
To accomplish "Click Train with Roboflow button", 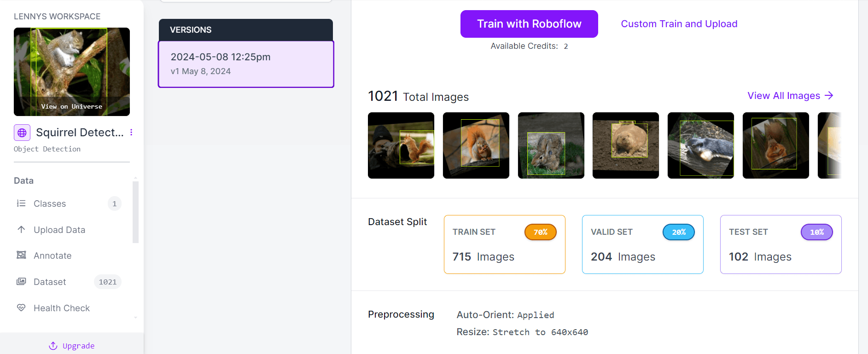I will 529,24.
